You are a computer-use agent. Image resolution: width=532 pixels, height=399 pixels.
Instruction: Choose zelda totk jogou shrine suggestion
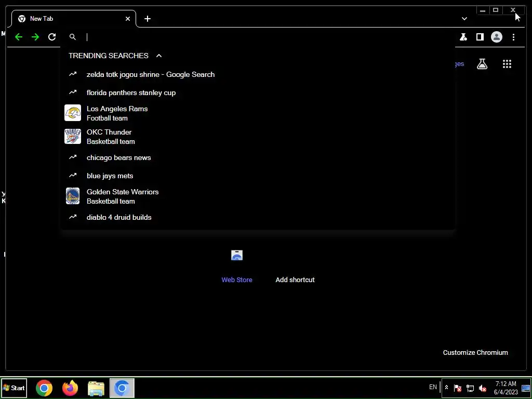(x=258, y=74)
